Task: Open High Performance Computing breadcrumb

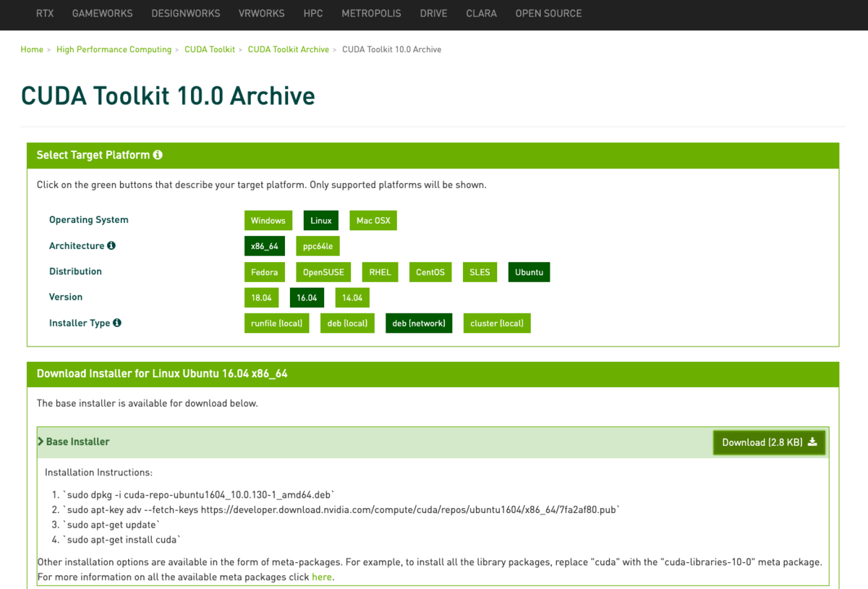Action: tap(114, 49)
